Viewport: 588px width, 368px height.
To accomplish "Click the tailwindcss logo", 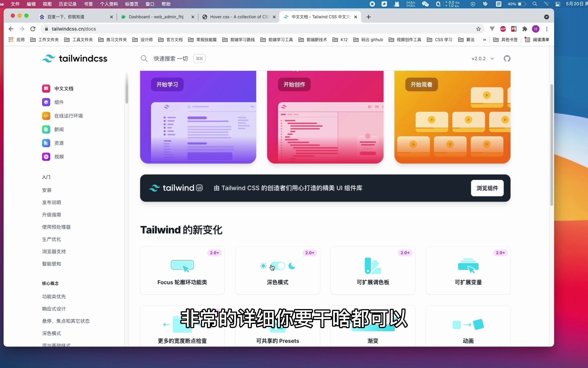I will 75,59.
